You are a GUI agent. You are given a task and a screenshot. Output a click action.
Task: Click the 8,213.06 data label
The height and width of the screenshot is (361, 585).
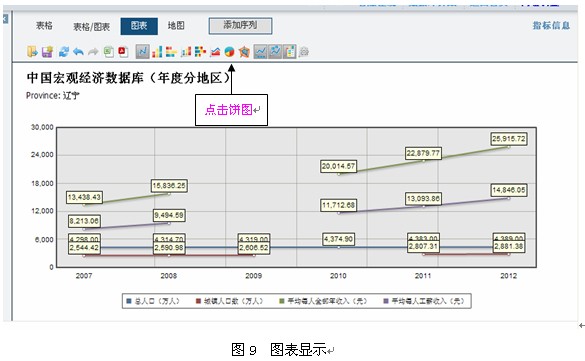(x=84, y=221)
